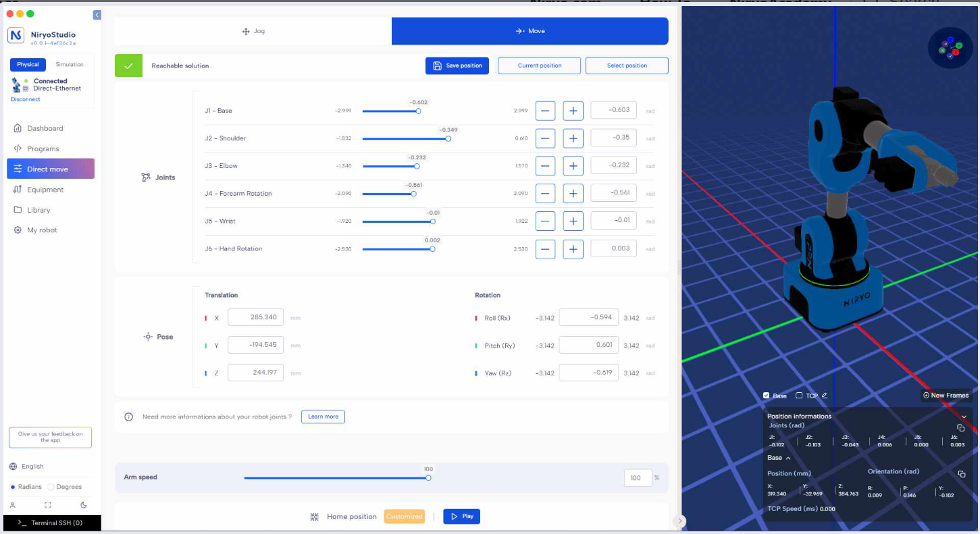The height and width of the screenshot is (534, 980).
Task: Open the English language selector
Action: pyautogui.click(x=32, y=466)
